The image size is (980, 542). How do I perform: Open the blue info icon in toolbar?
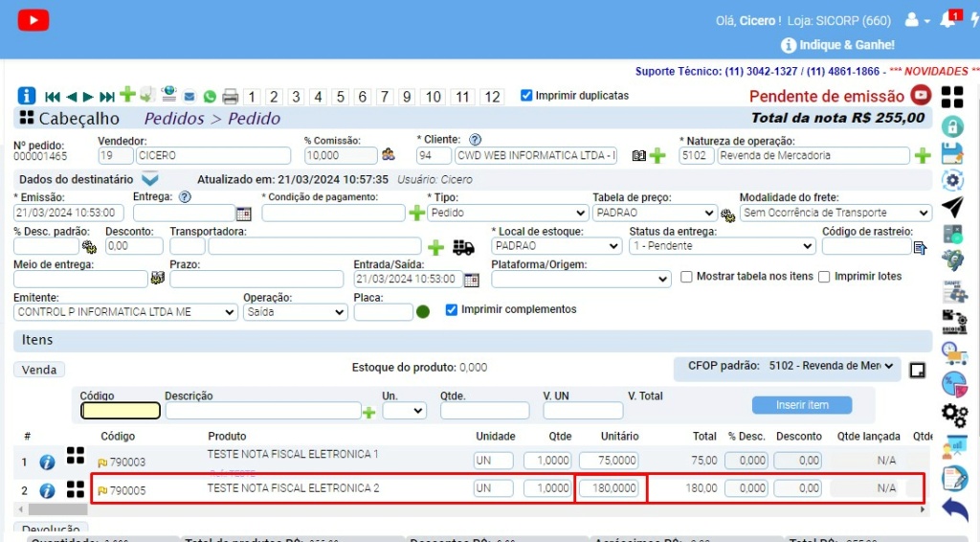pyautogui.click(x=26, y=96)
